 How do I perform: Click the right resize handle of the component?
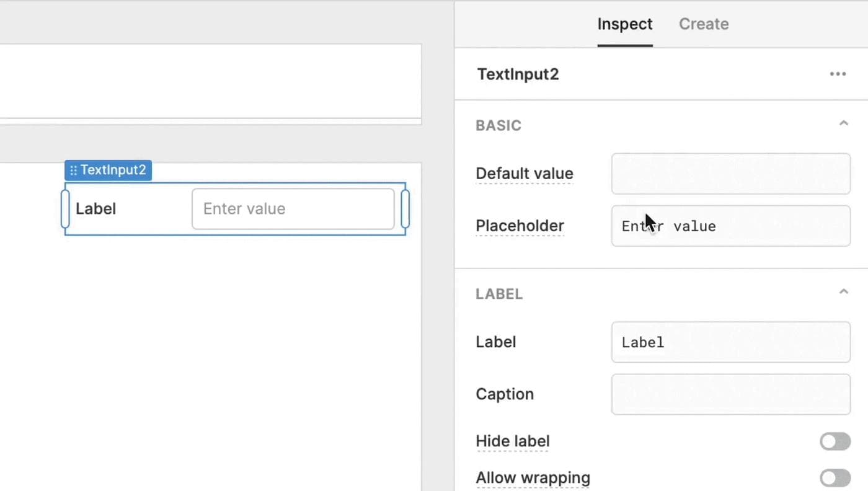click(x=405, y=208)
